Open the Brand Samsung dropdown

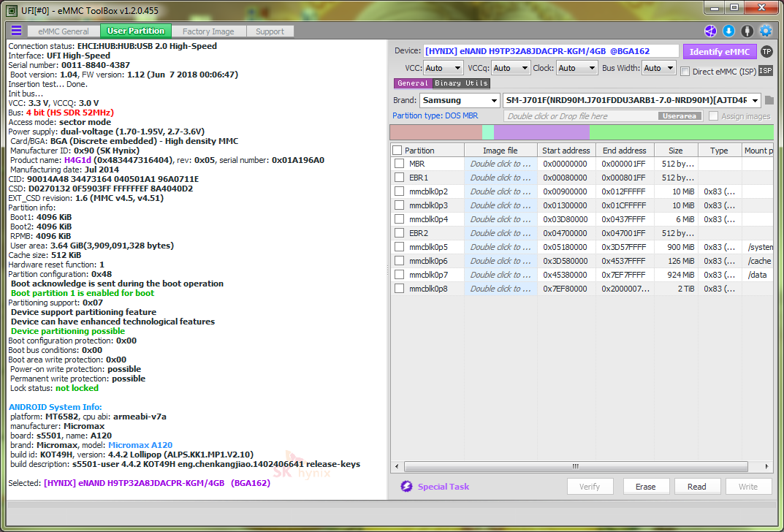[460, 101]
